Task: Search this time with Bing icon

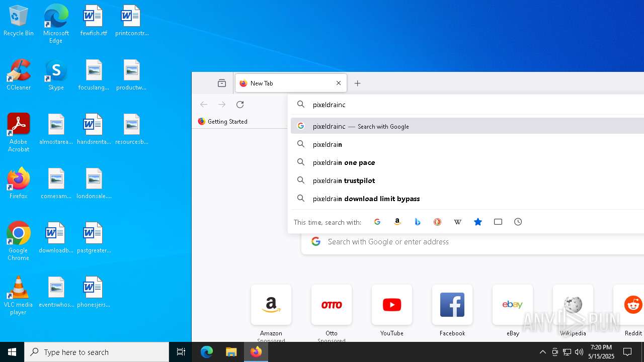Action: pyautogui.click(x=418, y=222)
